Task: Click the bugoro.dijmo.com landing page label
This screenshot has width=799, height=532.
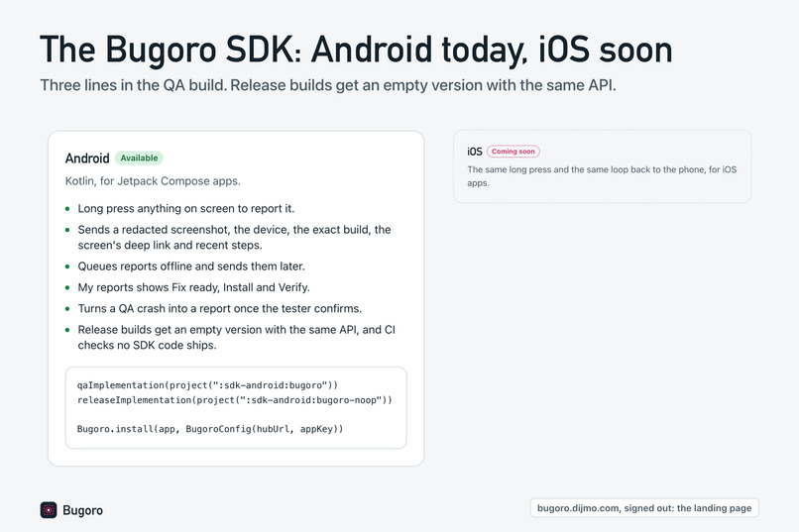Action: coord(644,508)
